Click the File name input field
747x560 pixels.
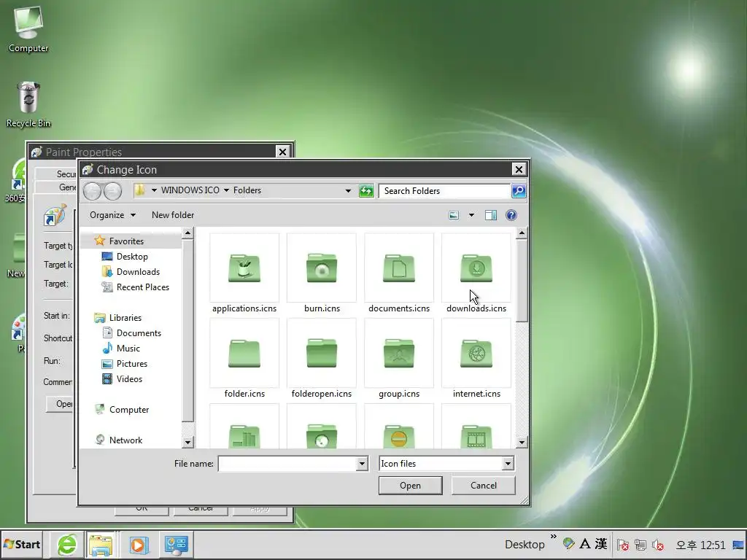click(287, 463)
